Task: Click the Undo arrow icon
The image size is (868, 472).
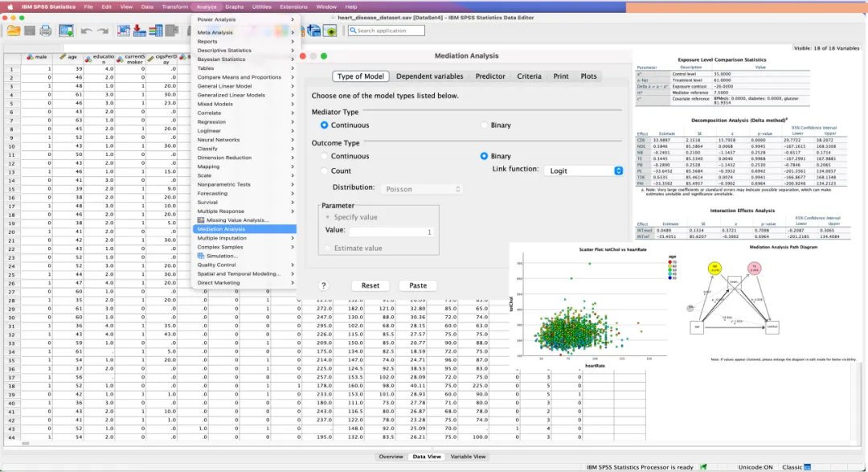Action: coord(86,31)
